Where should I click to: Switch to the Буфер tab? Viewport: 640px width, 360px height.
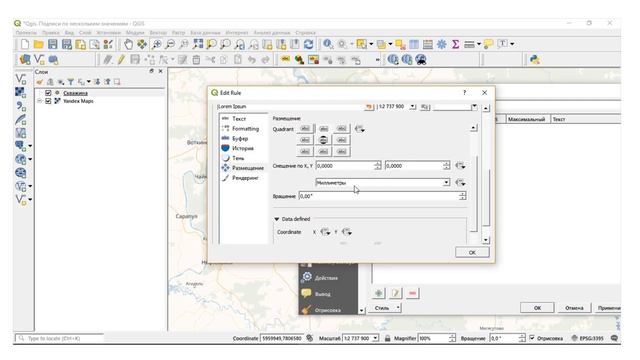240,138
